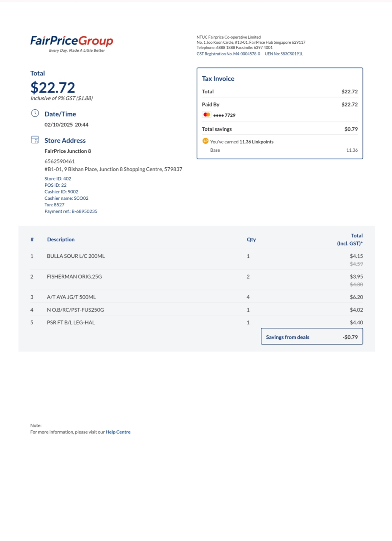Click the Telephone 6888 1888 line
This screenshot has width=392, height=541.
(234, 47)
